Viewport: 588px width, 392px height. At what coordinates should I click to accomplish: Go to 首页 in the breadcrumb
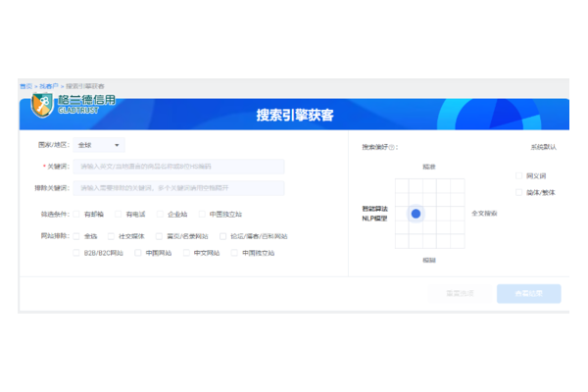coord(26,86)
